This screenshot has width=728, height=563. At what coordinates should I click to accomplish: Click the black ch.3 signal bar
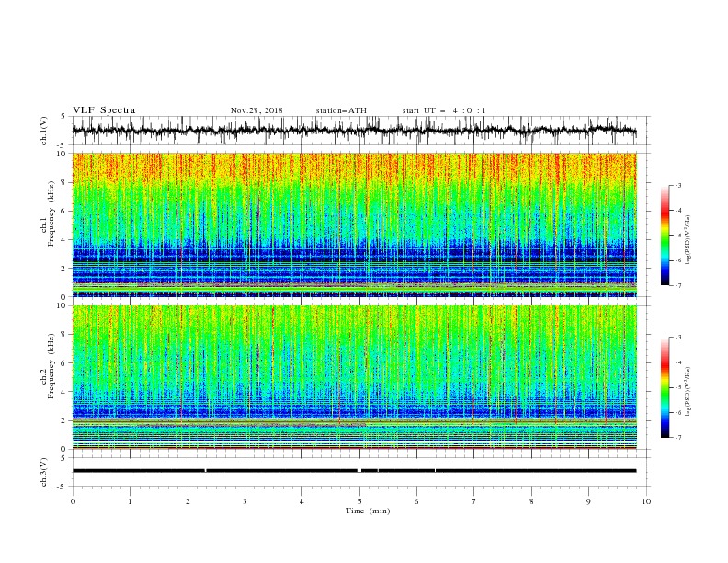354,471
